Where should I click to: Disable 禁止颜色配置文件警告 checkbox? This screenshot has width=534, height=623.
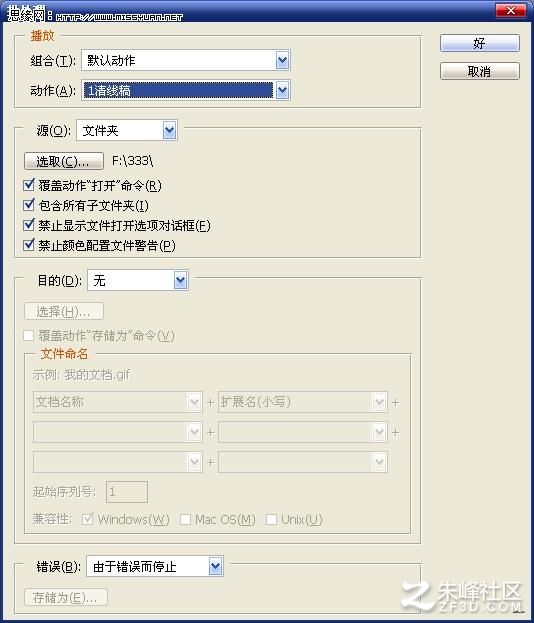(29, 245)
